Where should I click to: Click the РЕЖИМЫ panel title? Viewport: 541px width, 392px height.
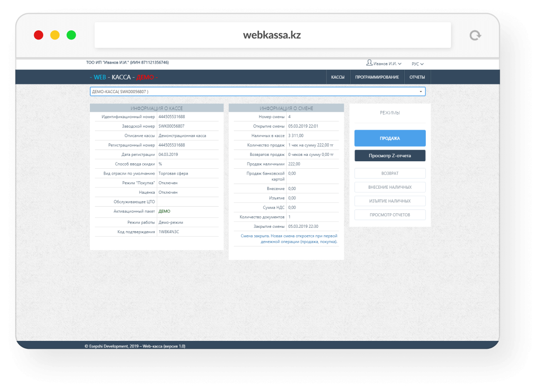pyautogui.click(x=390, y=113)
